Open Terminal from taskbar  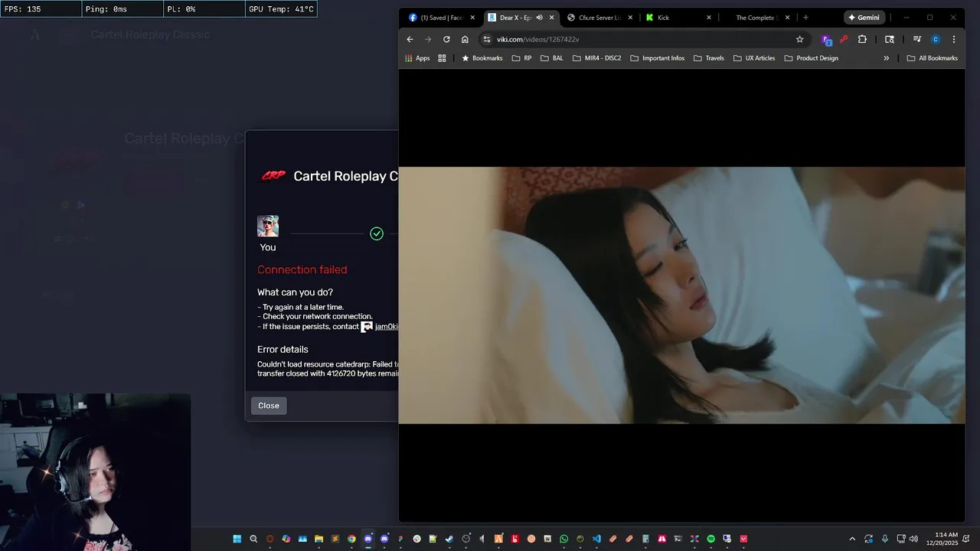click(x=678, y=539)
